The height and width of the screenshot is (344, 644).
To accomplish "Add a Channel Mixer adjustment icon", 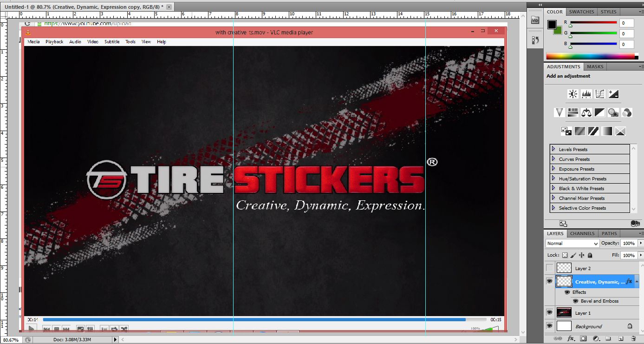I will 627,112.
